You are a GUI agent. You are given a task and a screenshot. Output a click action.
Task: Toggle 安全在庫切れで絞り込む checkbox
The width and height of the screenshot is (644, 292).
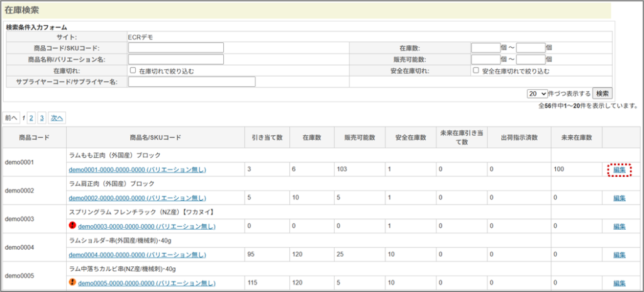(476, 70)
